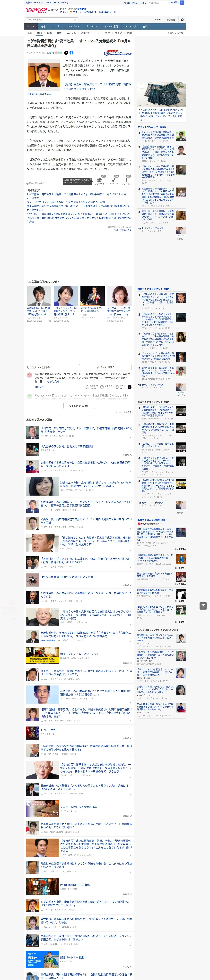Close the underwear ad in sidebar
This screenshot has height=980, width=210.
tap(184, 83)
